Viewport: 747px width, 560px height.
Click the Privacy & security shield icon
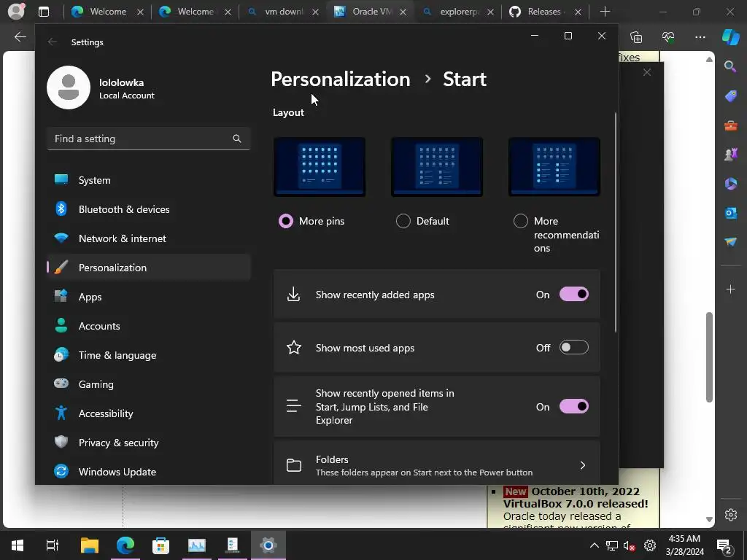(61, 442)
